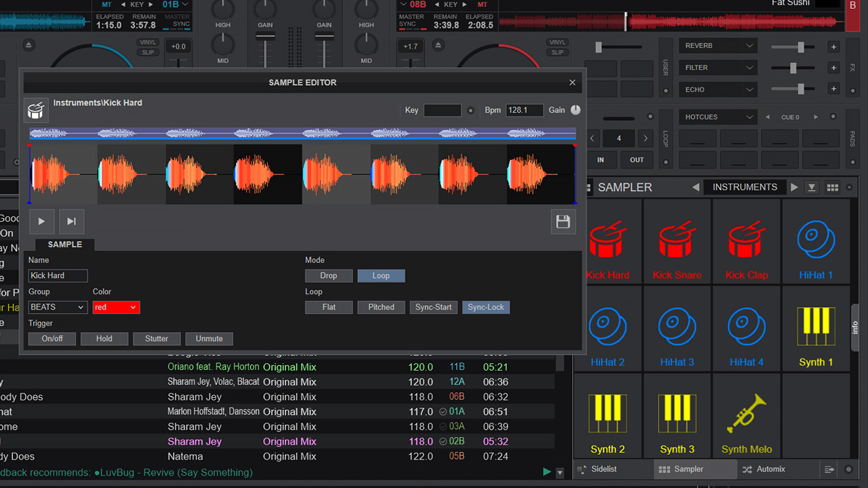The height and width of the screenshot is (488, 868).
Task: Enable Drop mode for the sample
Action: tap(328, 275)
